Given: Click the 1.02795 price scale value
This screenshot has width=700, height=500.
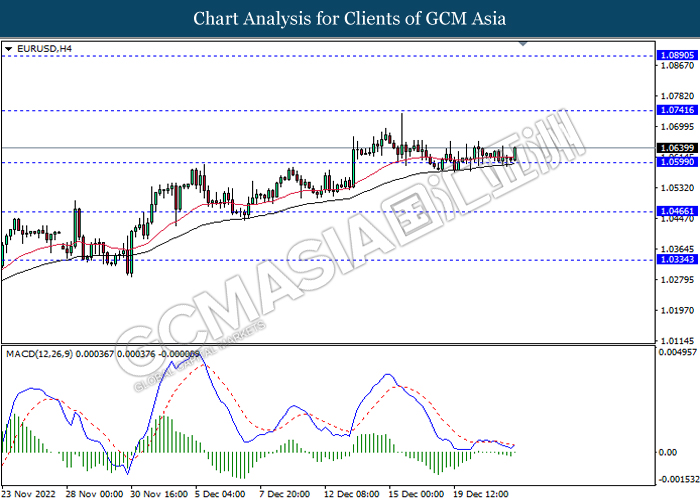Looking at the screenshot, I should click(677, 279).
